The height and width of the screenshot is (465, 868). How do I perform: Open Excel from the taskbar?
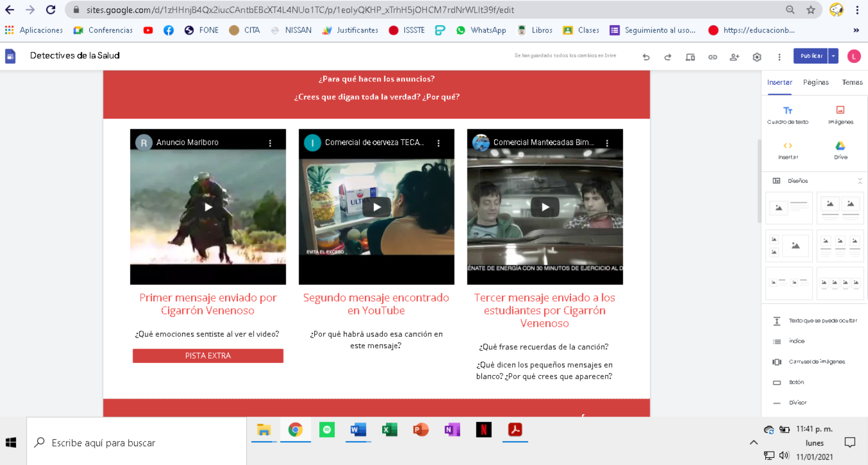(x=389, y=430)
